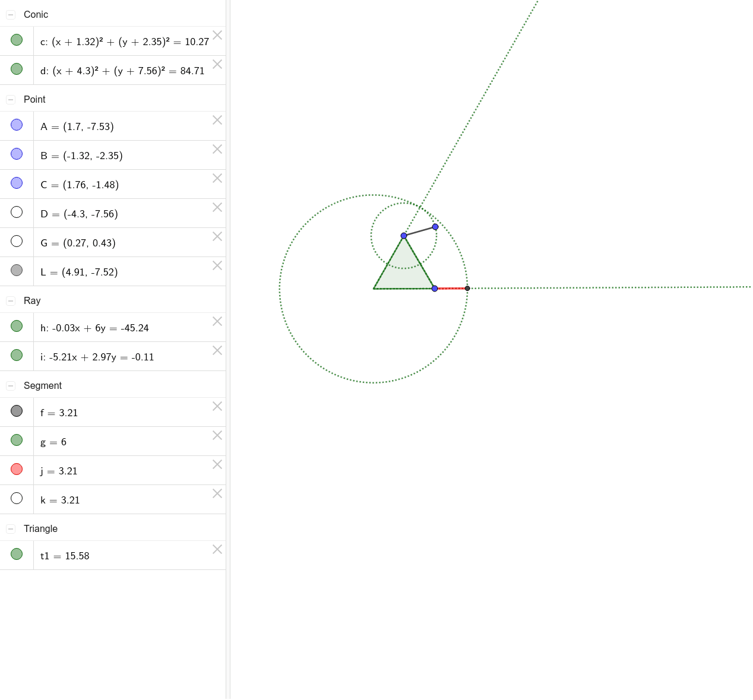This screenshot has width=753, height=700.
Task: Select f = 3.21 entry
Action: pyautogui.click(x=59, y=413)
